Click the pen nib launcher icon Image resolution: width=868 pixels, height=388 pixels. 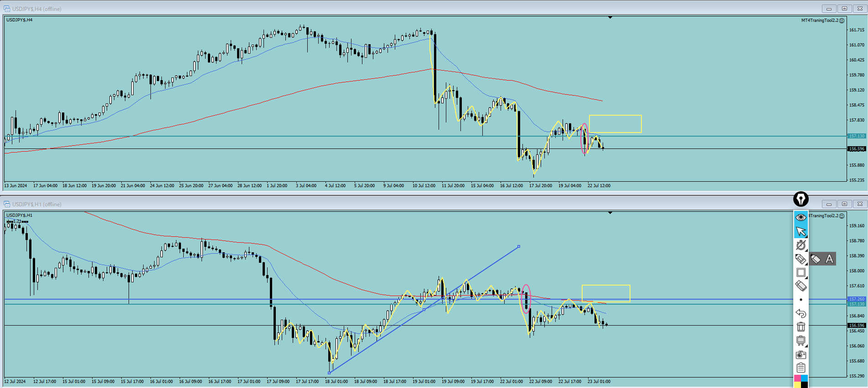(x=801, y=199)
